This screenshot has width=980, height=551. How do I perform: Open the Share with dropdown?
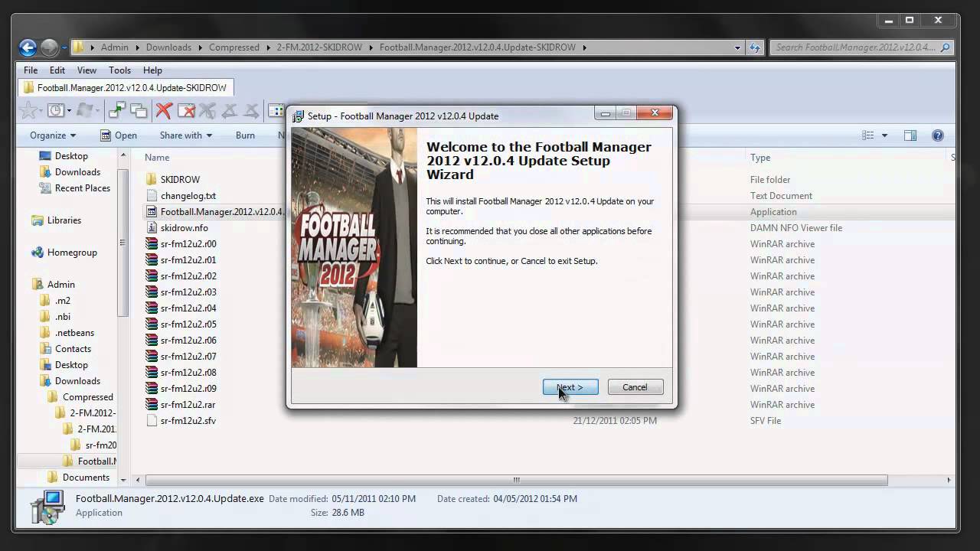point(186,135)
